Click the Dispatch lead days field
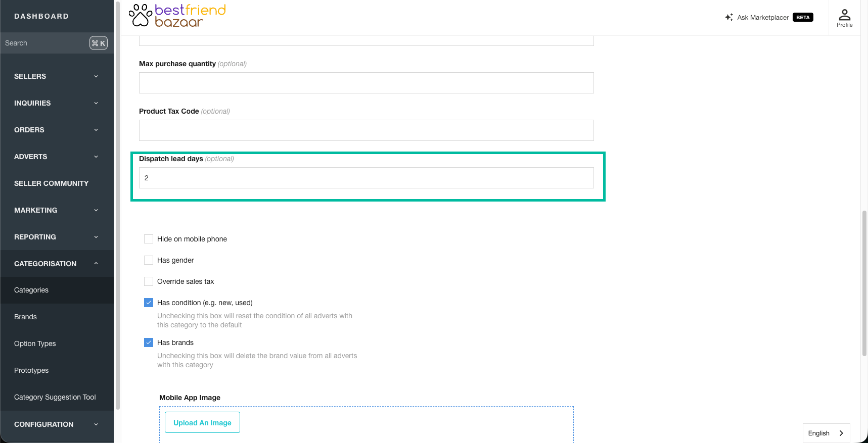868x443 pixels. pyautogui.click(x=367, y=178)
